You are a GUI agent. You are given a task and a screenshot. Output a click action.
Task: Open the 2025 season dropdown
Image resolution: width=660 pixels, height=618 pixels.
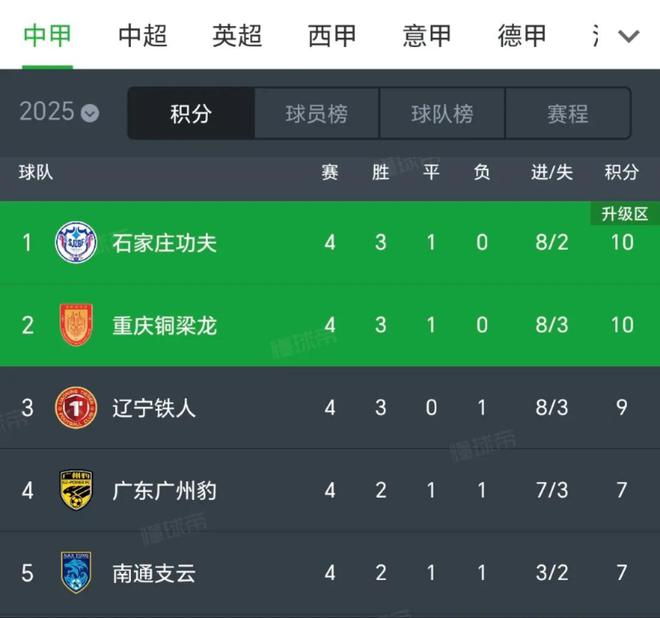click(59, 112)
